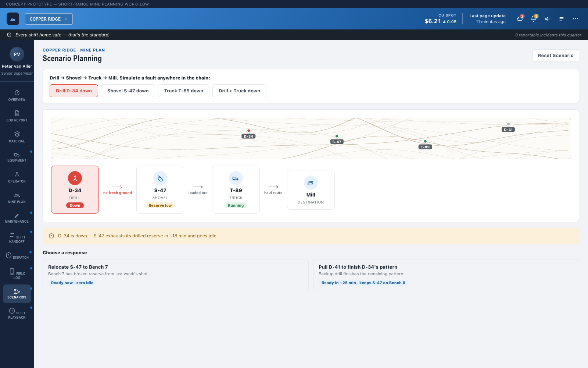
Task: Open the notifications bell icon
Action: (534, 18)
